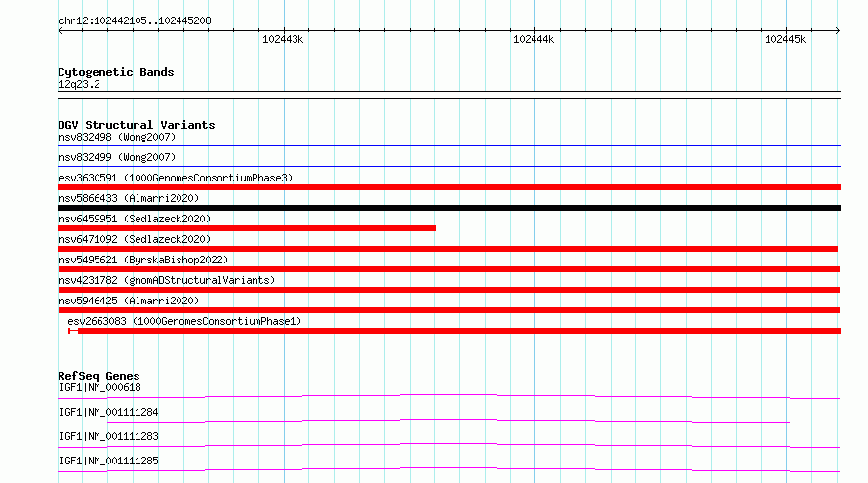Click the 12q23.2 band label
Screen dimensions: 868x483
pyautogui.click(x=79, y=84)
